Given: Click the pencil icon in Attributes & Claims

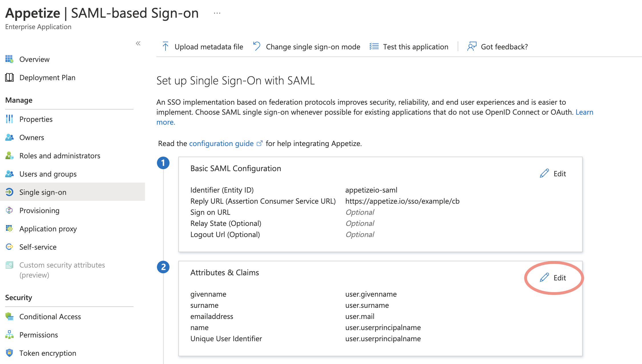Looking at the screenshot, I should 544,278.
